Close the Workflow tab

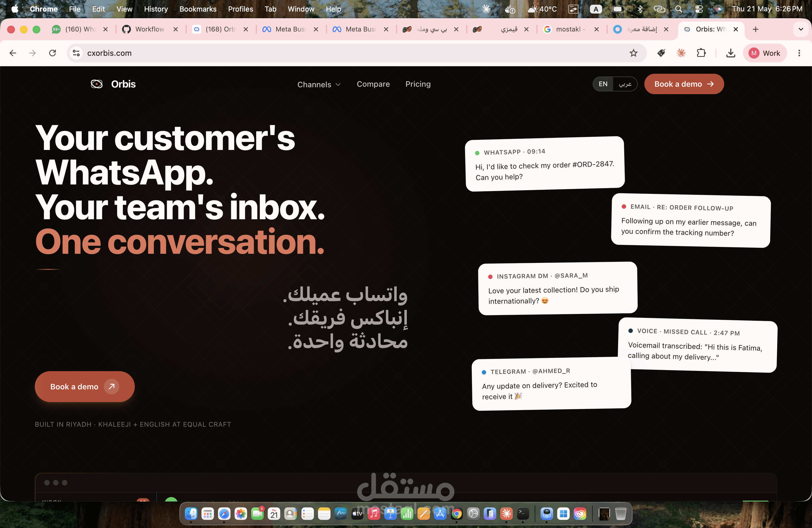tap(175, 29)
